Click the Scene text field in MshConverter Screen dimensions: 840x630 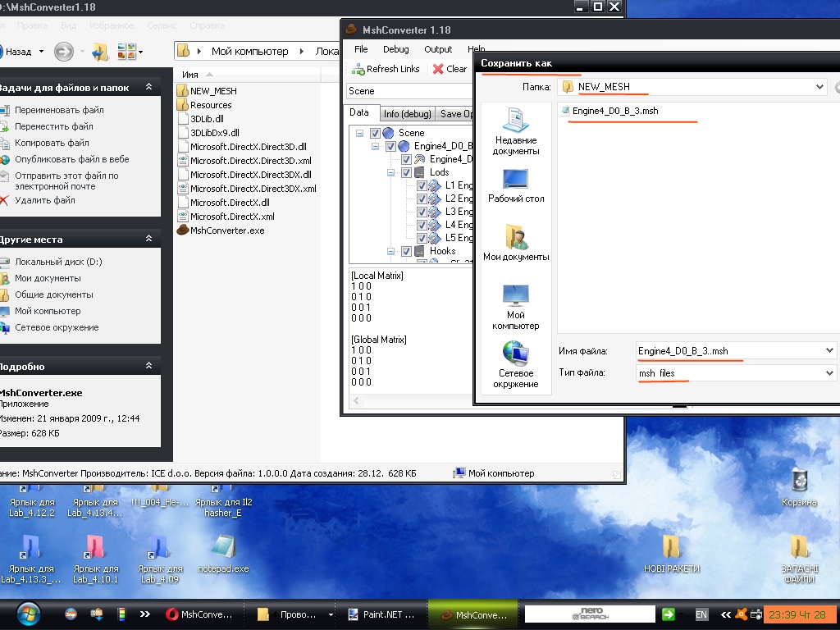click(x=410, y=91)
